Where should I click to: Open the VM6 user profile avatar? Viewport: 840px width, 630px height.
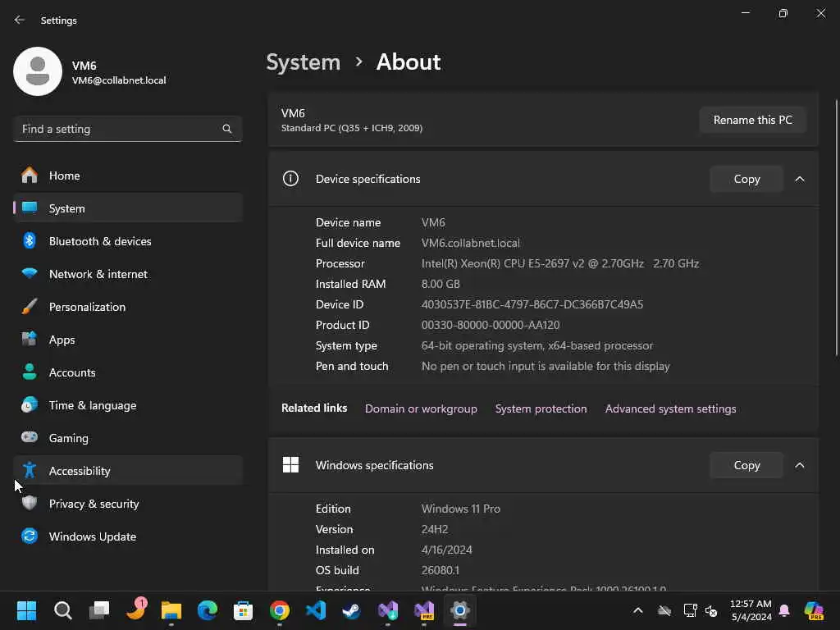click(x=38, y=71)
